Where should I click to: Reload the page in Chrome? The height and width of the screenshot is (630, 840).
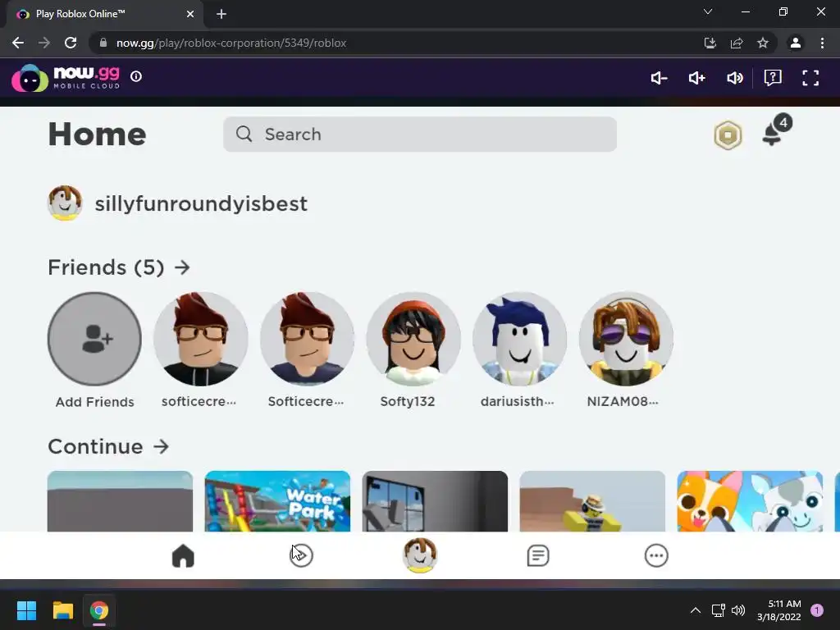(x=71, y=43)
